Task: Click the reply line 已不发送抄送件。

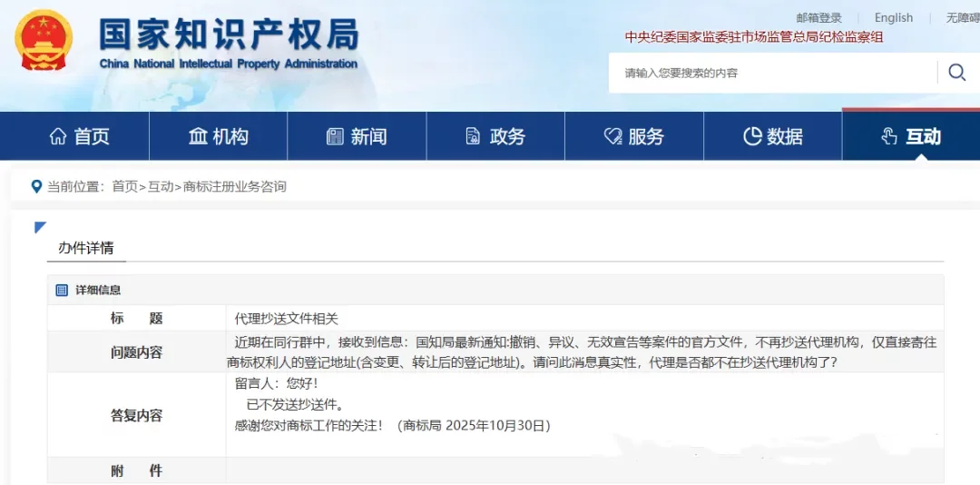Action: (295, 404)
